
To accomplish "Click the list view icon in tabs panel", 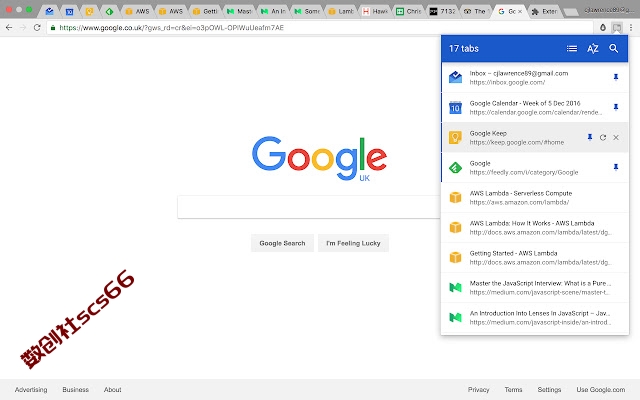I will point(572,49).
